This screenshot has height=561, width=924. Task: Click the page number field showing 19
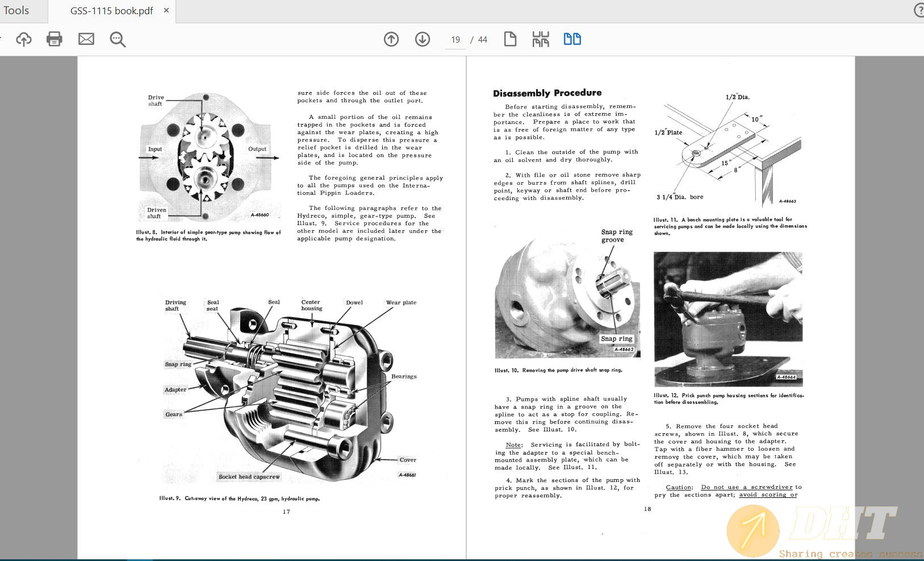click(455, 40)
